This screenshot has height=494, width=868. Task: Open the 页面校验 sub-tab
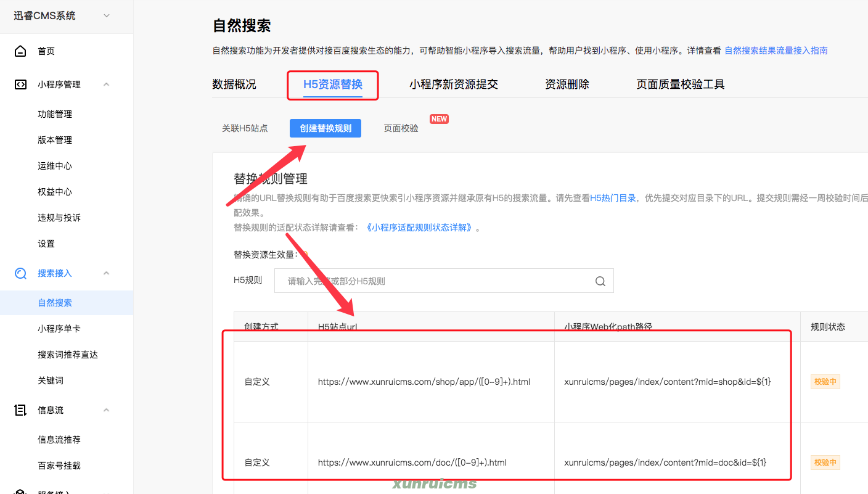(401, 128)
